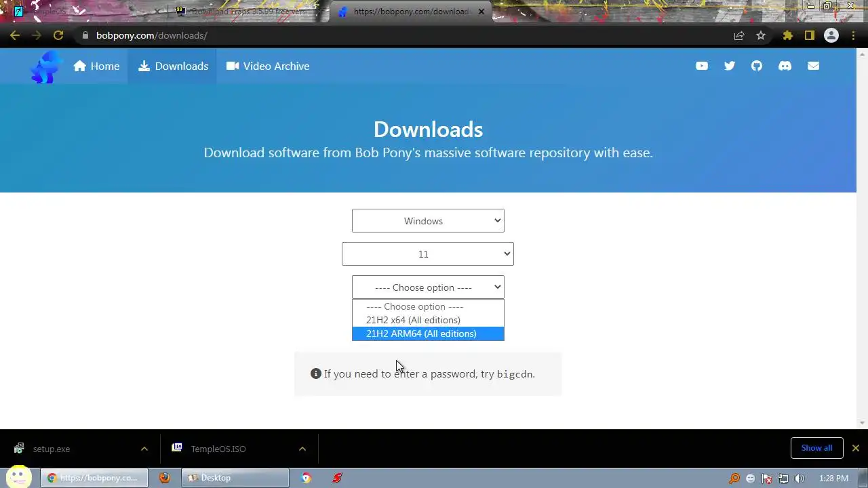Viewport: 868px width, 488px height.
Task: Toggle the browser side panel icon
Action: coord(810,35)
